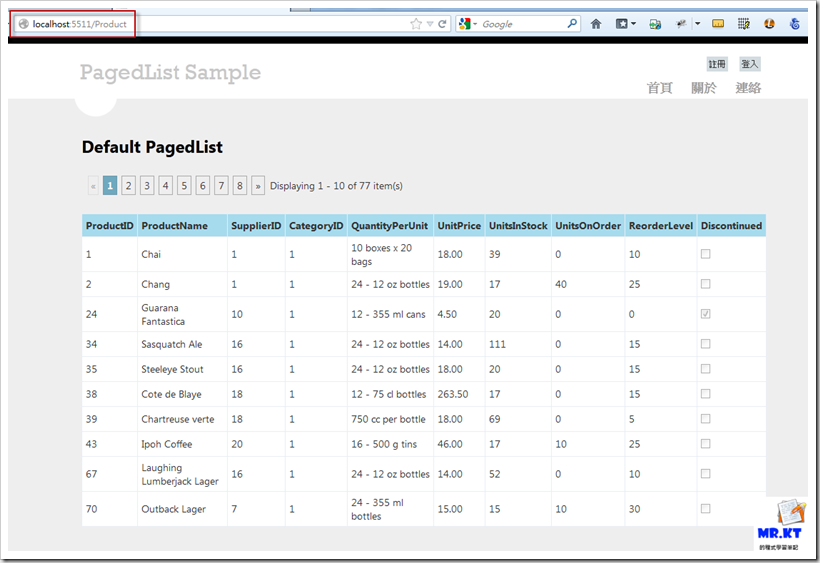Open the Google search engine selector dropdown
Image resolution: width=820 pixels, height=563 pixels.
point(468,24)
